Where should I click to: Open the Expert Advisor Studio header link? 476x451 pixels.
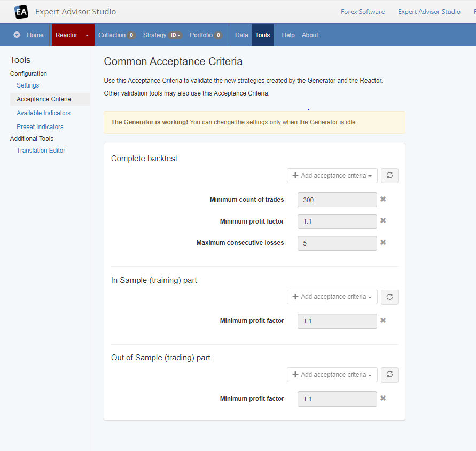(x=429, y=12)
